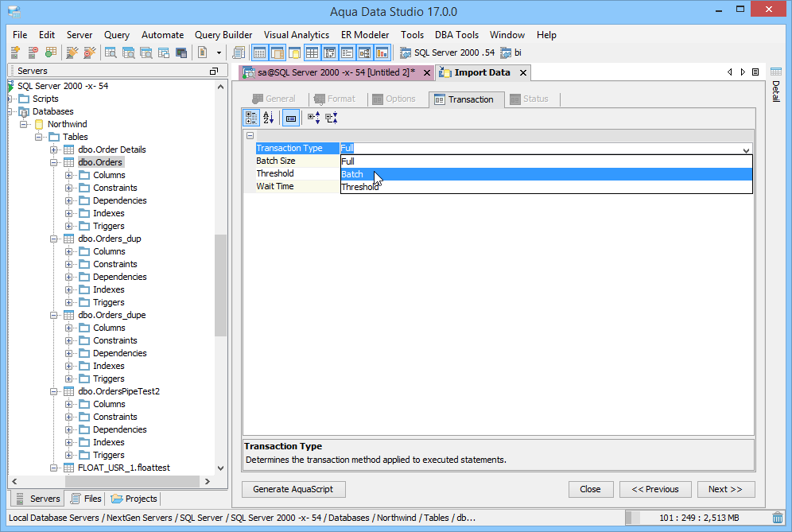Collapse the property category with minus box
Screen dimensions: 792x532
250,135
